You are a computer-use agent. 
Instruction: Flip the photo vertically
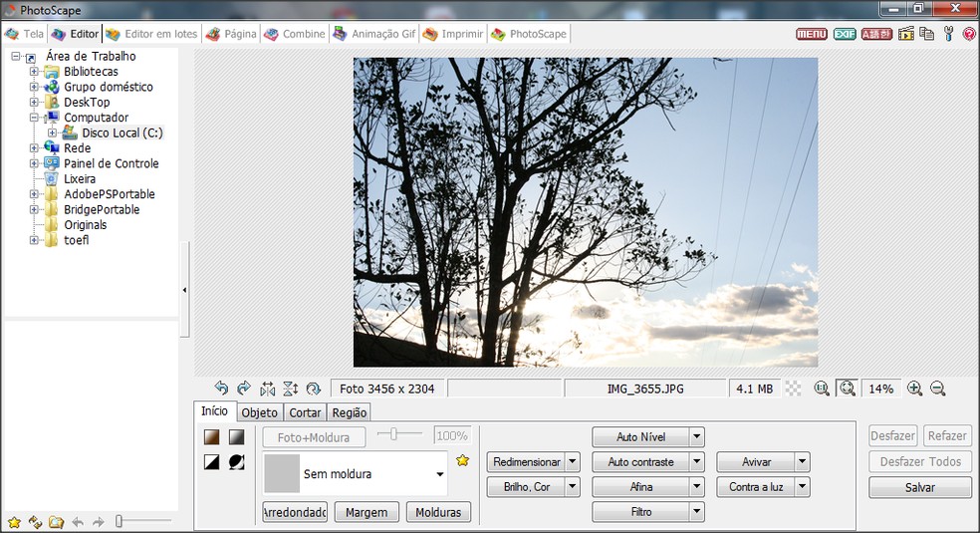[291, 389]
